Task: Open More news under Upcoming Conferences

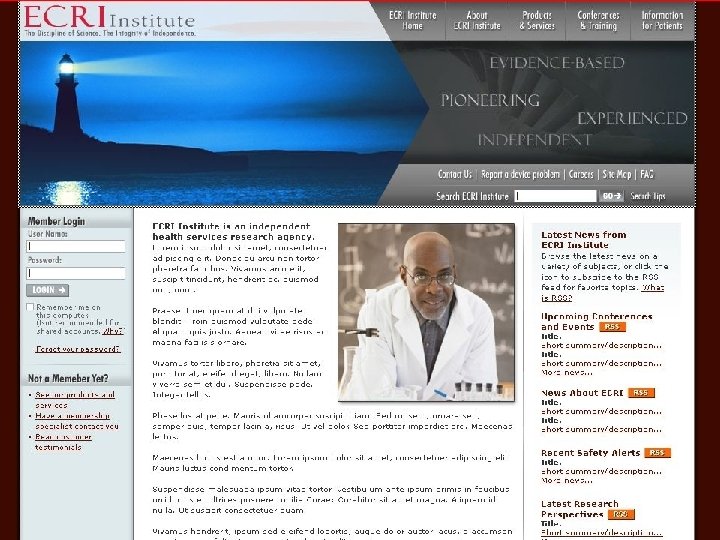Action: pos(567,372)
